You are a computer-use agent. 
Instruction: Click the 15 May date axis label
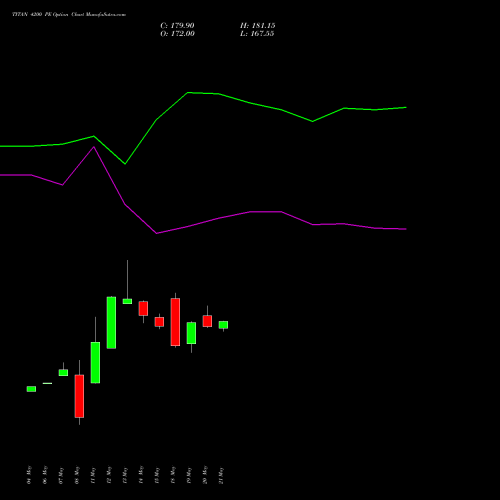click(x=157, y=475)
